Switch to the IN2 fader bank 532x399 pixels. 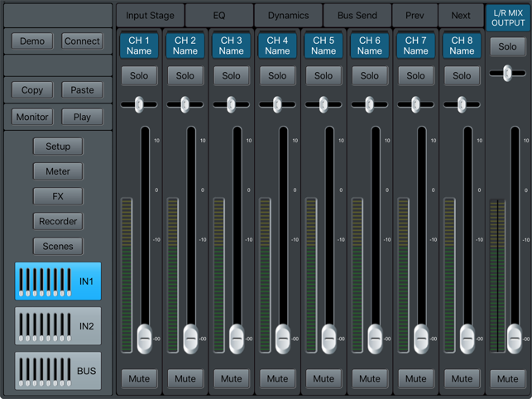tap(58, 326)
